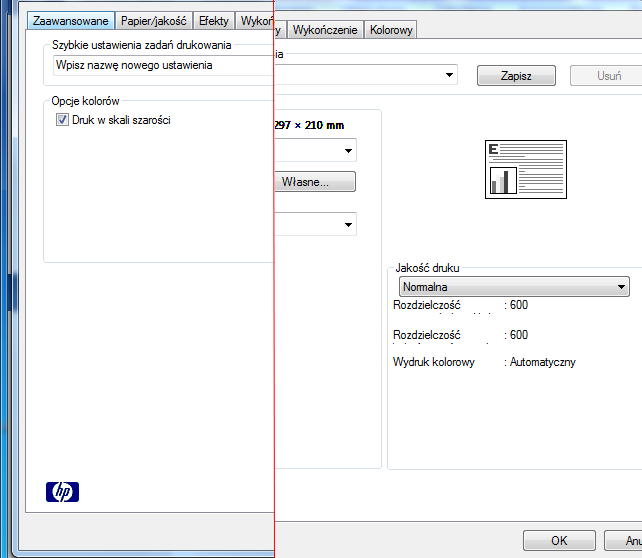642x558 pixels.
Task: Click the Własne... button
Action: pyautogui.click(x=315, y=181)
